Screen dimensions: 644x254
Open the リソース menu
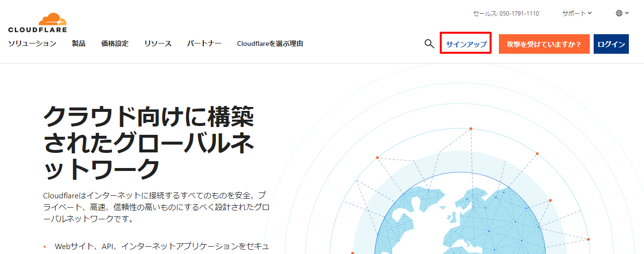(158, 43)
